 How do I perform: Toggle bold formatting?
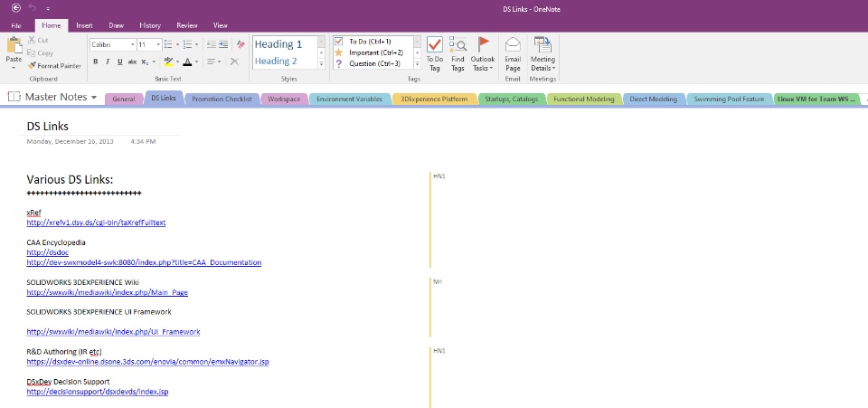96,62
